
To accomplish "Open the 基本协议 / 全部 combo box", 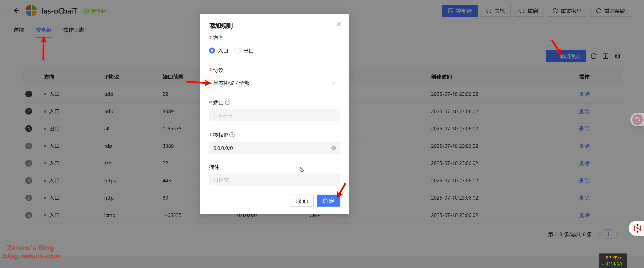I will [270, 83].
